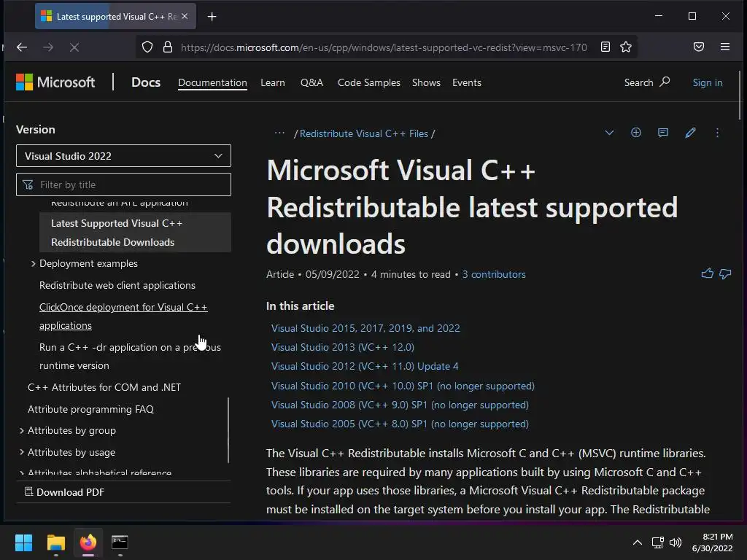The image size is (747, 560).
Task: Click the Sign in link
Action: [x=708, y=82]
